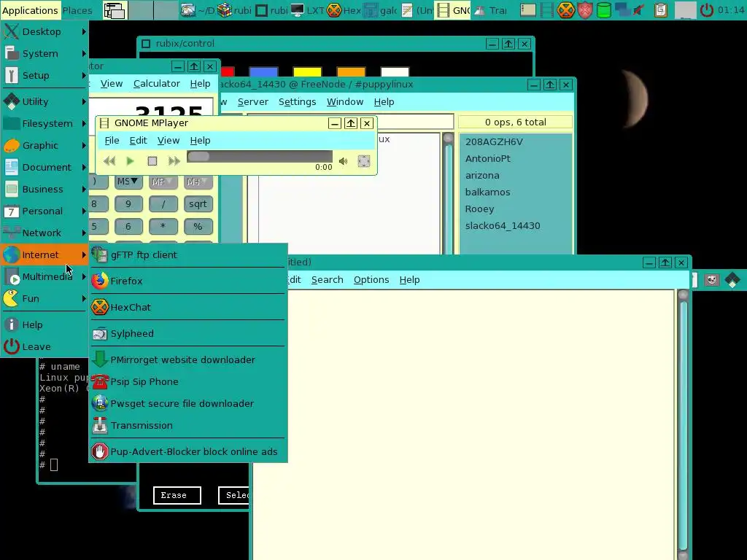Pick the yellow color swatch in rubix control

pos(307,72)
